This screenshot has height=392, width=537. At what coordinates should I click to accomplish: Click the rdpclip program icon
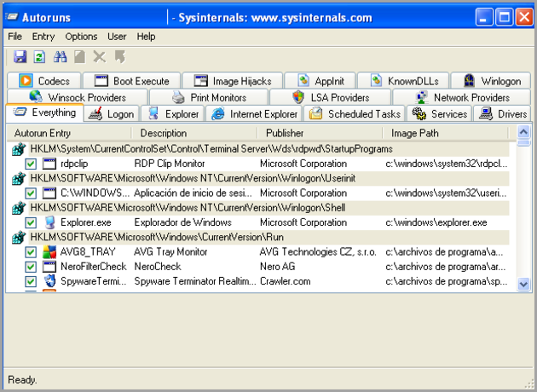pyautogui.click(x=49, y=164)
